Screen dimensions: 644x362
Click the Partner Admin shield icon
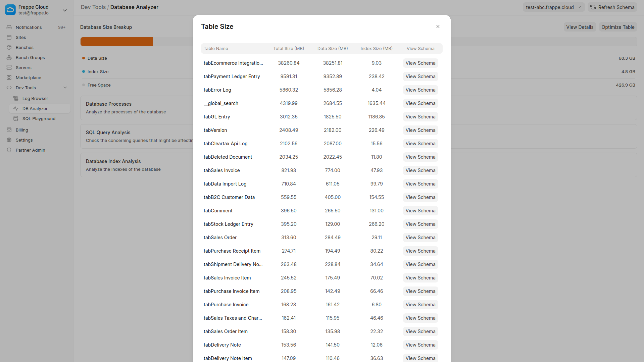pos(9,150)
